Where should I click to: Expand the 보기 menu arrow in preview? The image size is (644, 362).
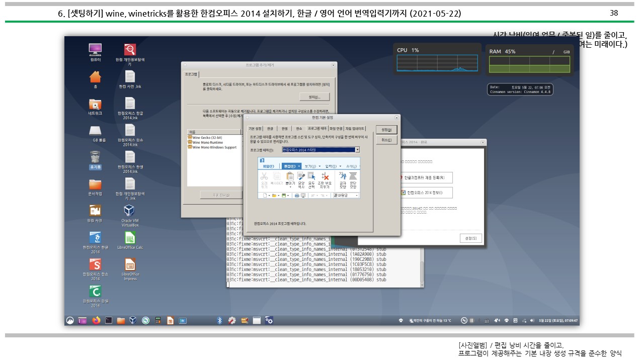coord(319,166)
